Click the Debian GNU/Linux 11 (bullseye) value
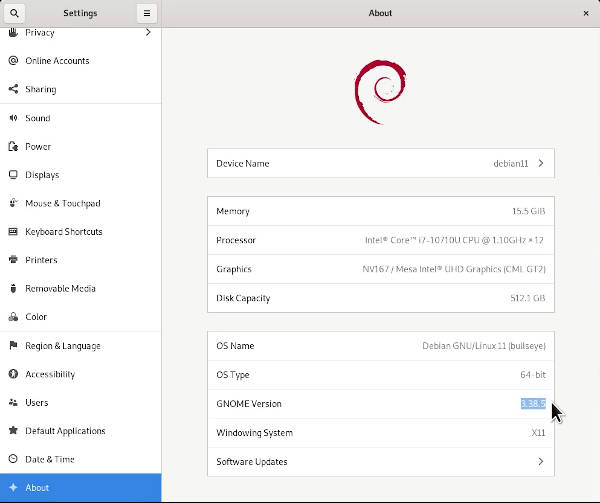Viewport: 600px width, 503px height. 484,346
